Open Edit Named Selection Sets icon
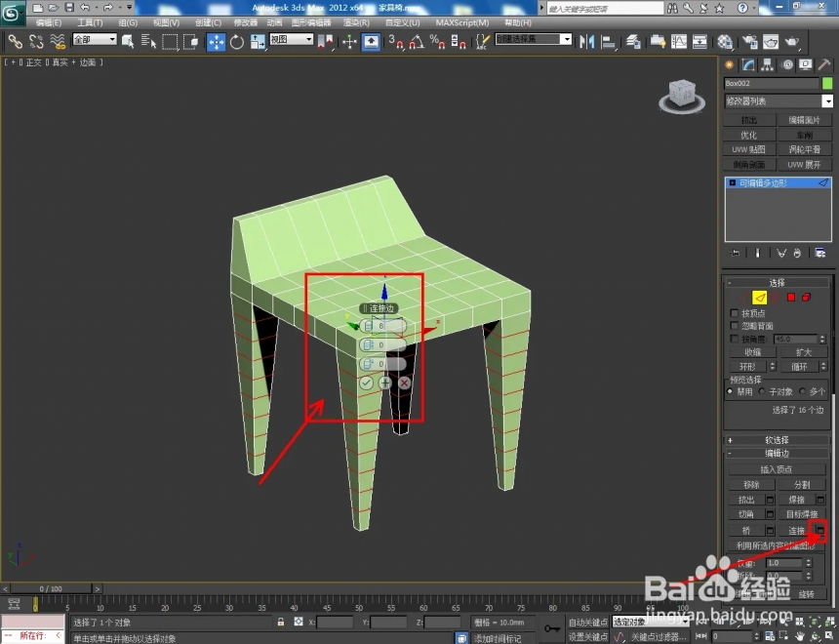 [482, 42]
